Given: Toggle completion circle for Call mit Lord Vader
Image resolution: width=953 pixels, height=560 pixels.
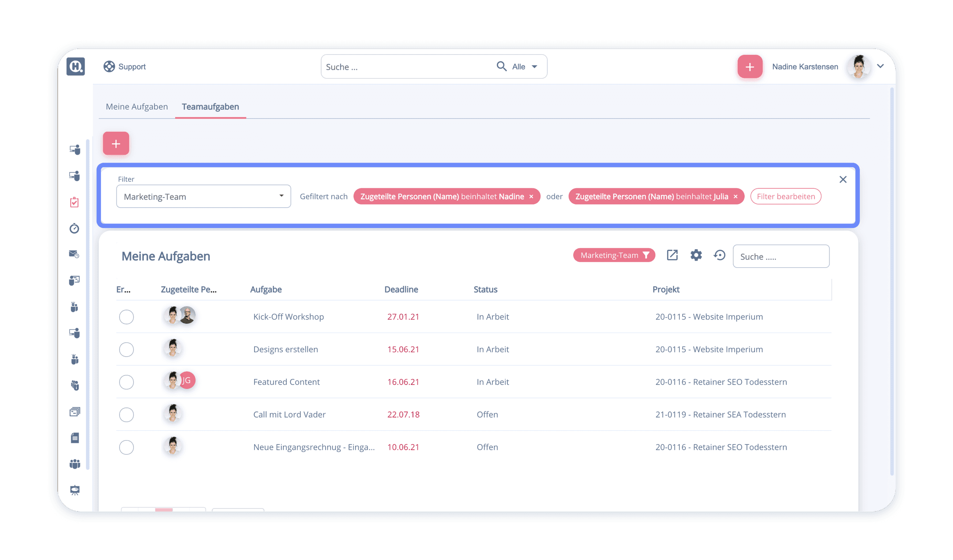Looking at the screenshot, I should pos(127,415).
